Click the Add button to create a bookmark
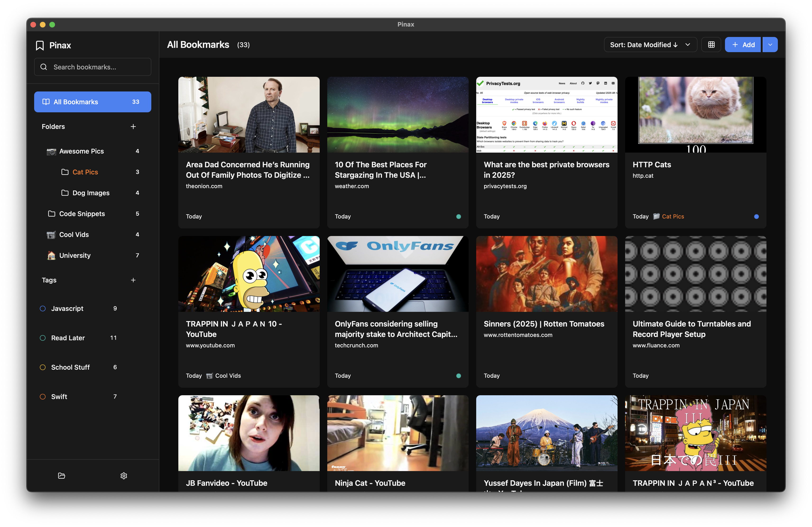This screenshot has width=812, height=527. point(743,44)
